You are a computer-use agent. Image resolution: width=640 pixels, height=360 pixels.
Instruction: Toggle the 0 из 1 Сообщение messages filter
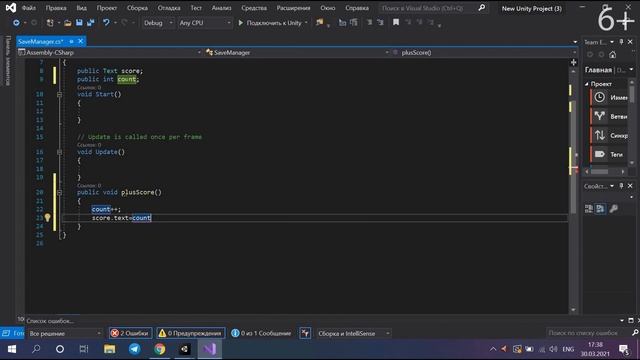click(x=261, y=333)
